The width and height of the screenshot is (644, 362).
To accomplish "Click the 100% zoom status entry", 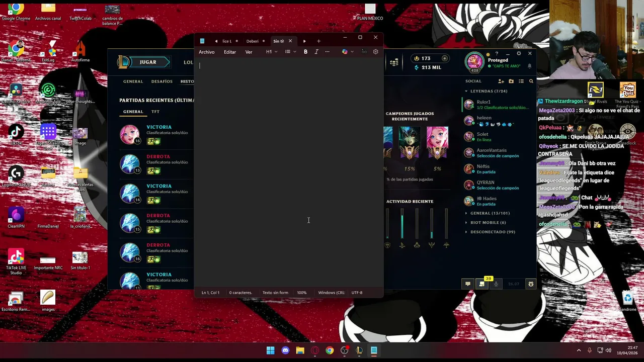I will click(x=301, y=293).
